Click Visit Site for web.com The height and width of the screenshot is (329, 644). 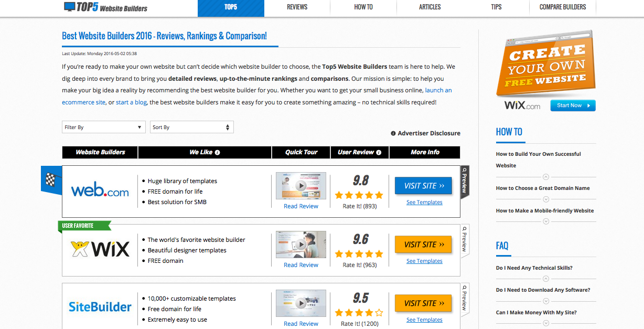[x=423, y=186]
